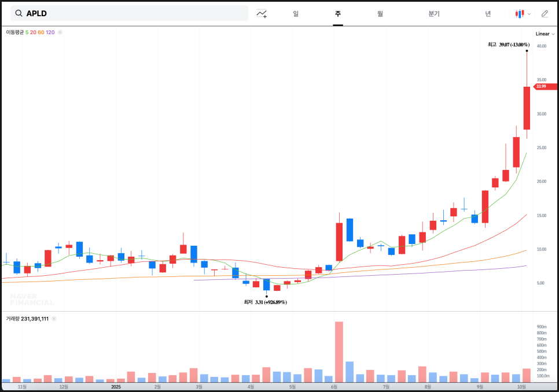
Task: Click the 이동평균 indicator label
Action: [x=15, y=32]
